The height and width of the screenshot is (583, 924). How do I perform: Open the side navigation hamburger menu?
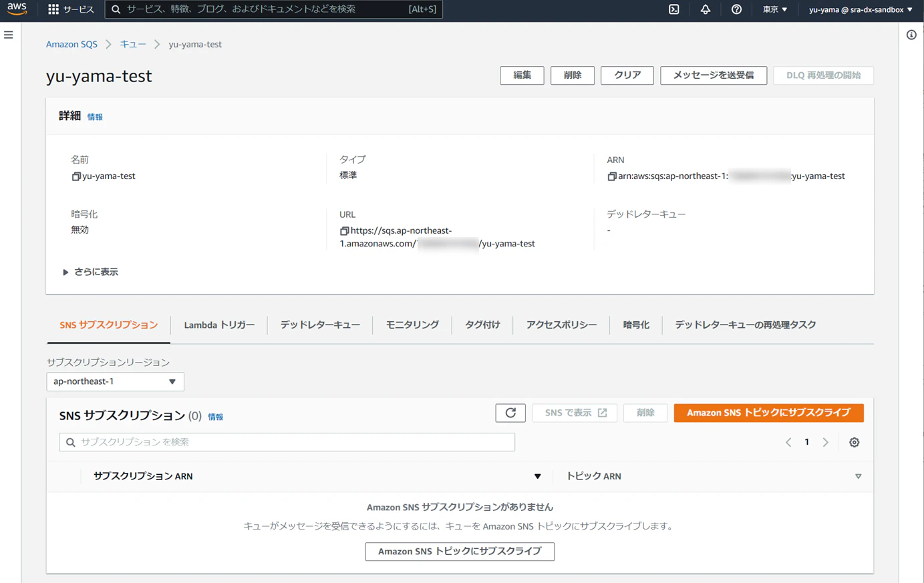click(x=9, y=35)
